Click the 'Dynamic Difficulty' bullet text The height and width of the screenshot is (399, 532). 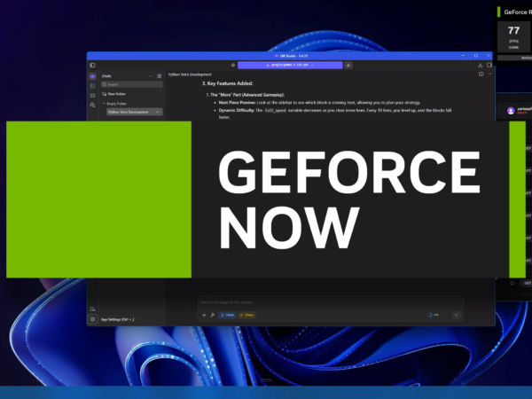point(236,110)
